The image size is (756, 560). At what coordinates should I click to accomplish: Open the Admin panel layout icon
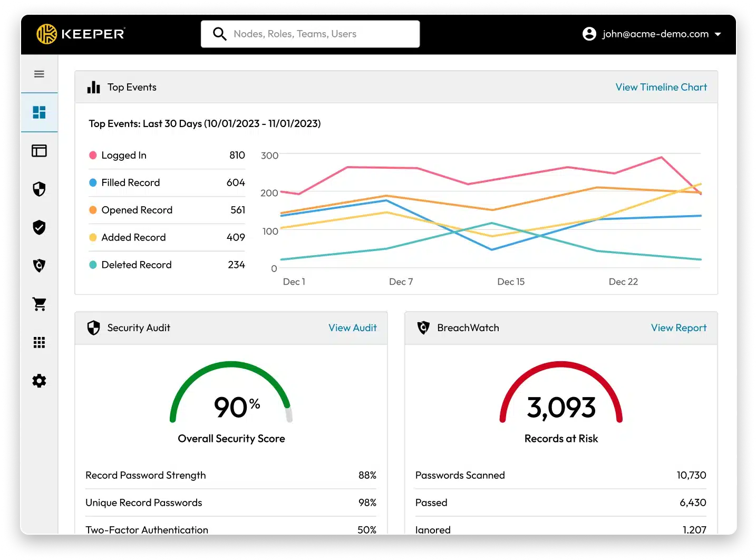(x=39, y=151)
